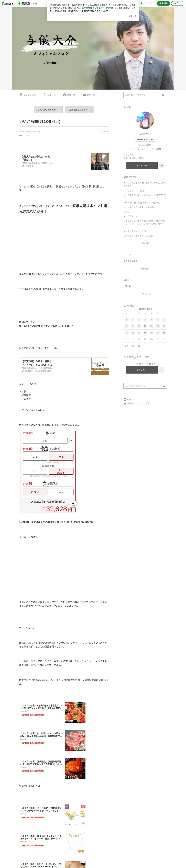Image resolution: width=186 pixels, height=868 pixels.
Task: Click the 年収 800 input field
Action: pos(45,441)
